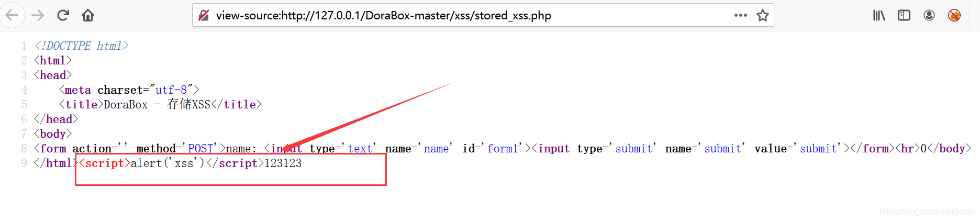This screenshot has height=221, width=980.
Task: Select the DOCTYPE html text on line 1
Action: point(81,46)
